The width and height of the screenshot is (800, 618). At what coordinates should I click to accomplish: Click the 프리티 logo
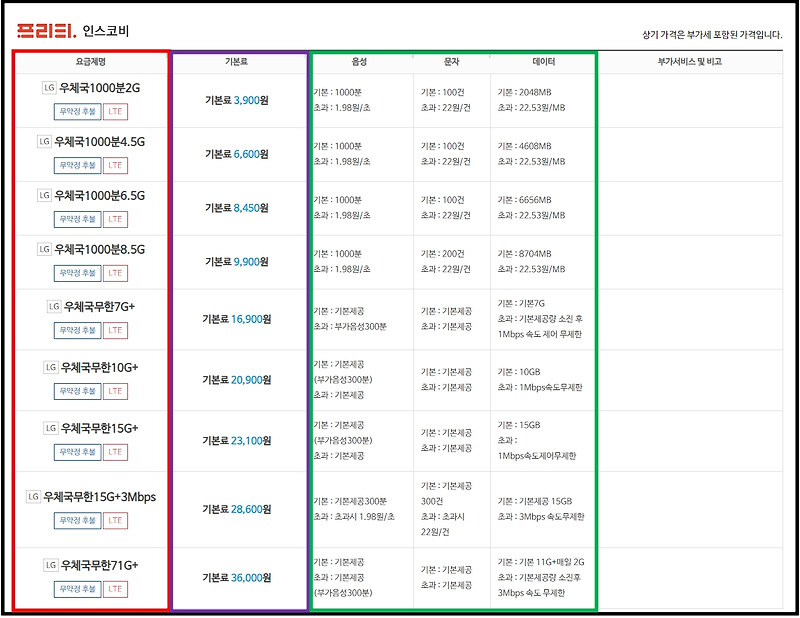coord(46,31)
